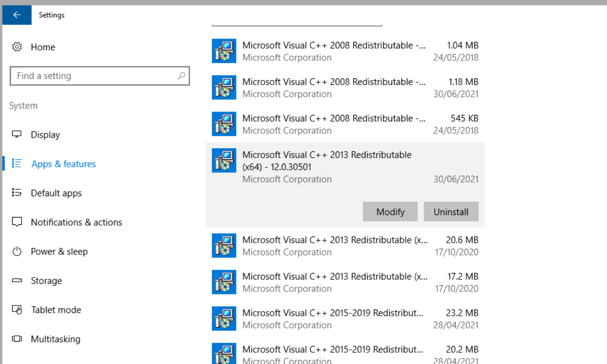This screenshot has height=364, width=607.
Task: Click installer icon of the 1.04 MB entry
Action: click(224, 51)
